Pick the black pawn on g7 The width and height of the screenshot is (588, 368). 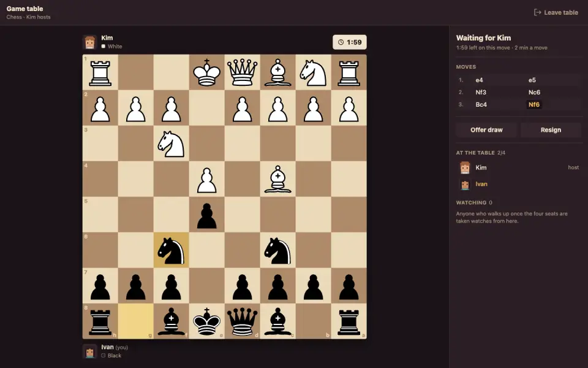[x=136, y=287]
